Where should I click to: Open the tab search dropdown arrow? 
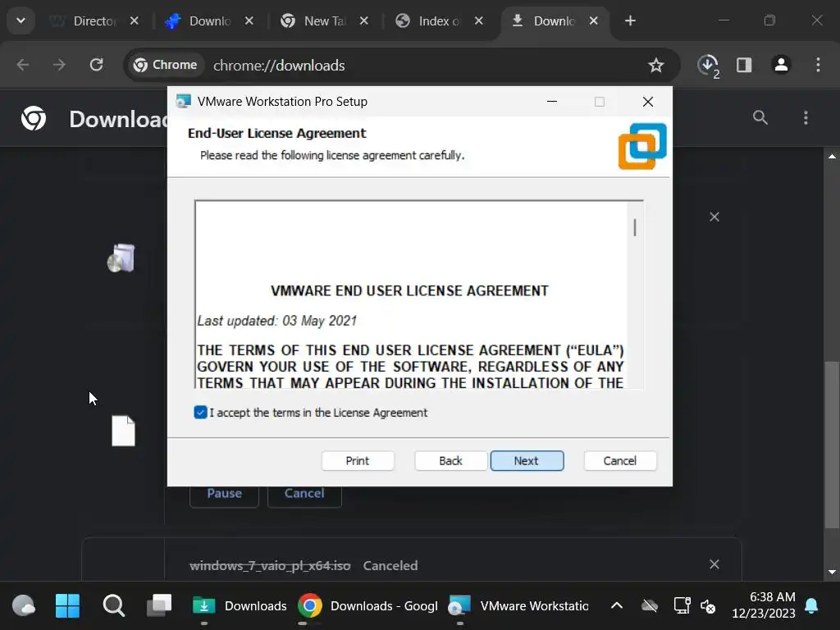click(x=21, y=21)
